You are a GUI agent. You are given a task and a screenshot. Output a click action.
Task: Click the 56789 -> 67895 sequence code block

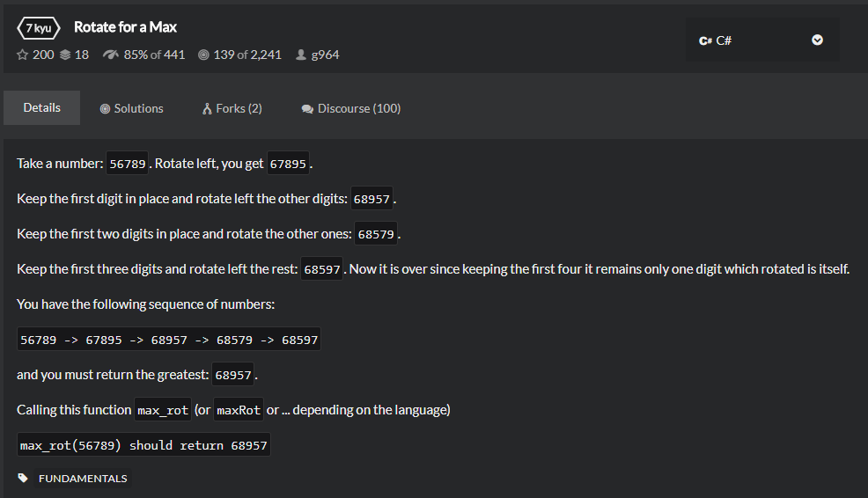[x=169, y=340]
